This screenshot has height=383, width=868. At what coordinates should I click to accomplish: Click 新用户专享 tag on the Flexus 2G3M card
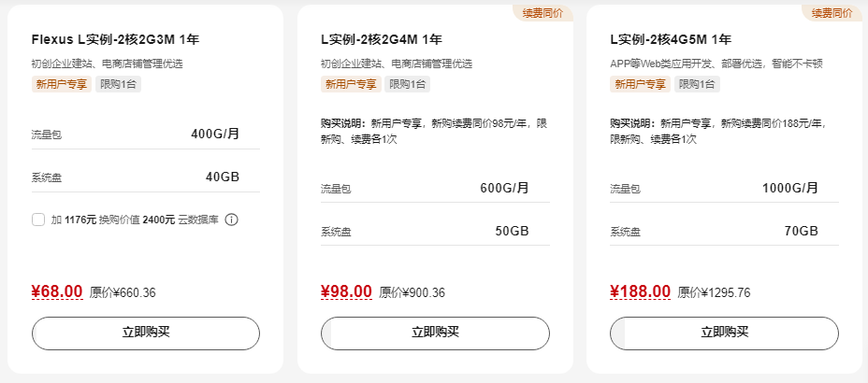(62, 84)
